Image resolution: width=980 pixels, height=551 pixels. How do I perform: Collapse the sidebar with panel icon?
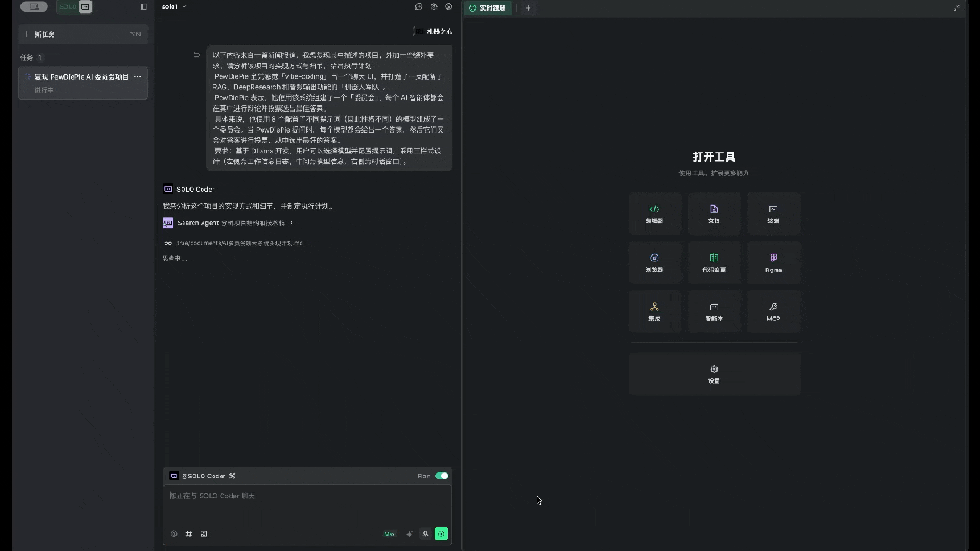click(144, 7)
